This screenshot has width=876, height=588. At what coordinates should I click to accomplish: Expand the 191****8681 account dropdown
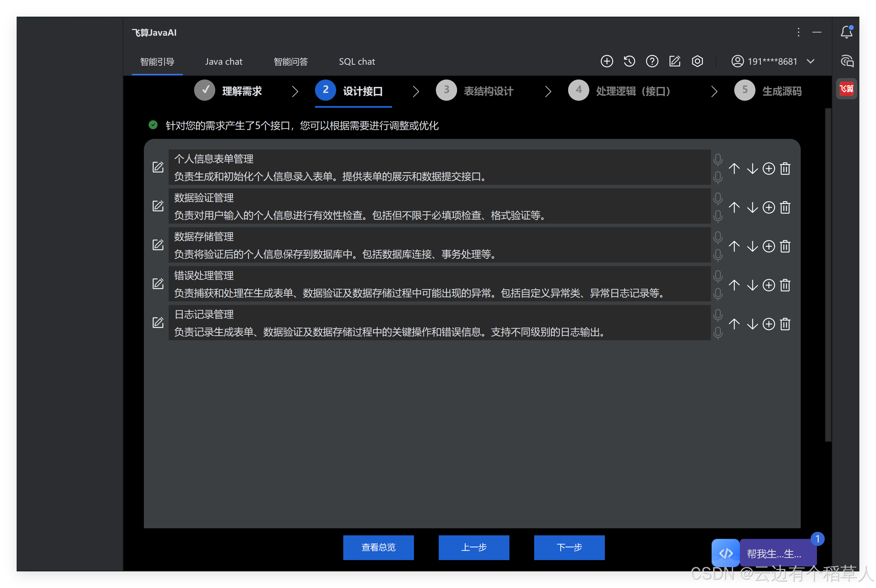(810, 61)
